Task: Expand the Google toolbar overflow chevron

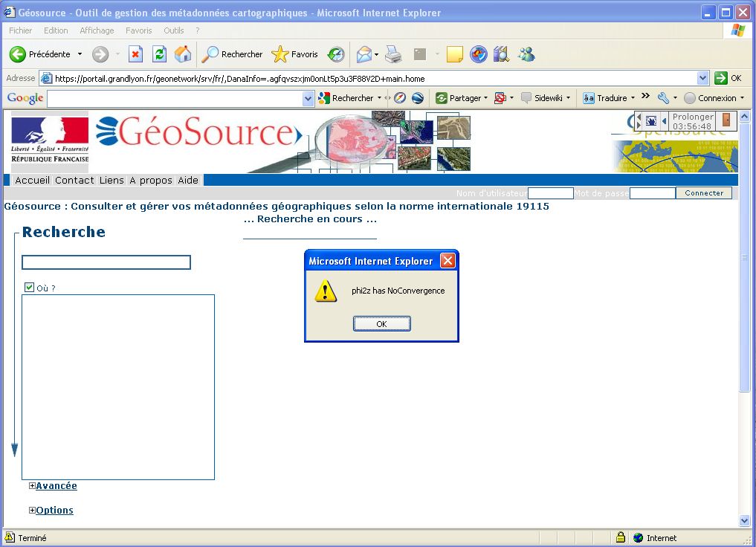Action: pyautogui.click(x=645, y=96)
